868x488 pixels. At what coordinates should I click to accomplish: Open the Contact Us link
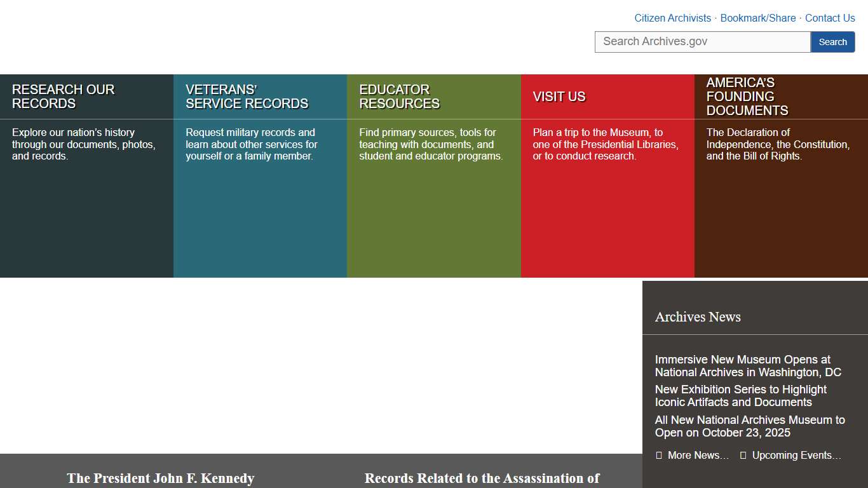point(830,18)
